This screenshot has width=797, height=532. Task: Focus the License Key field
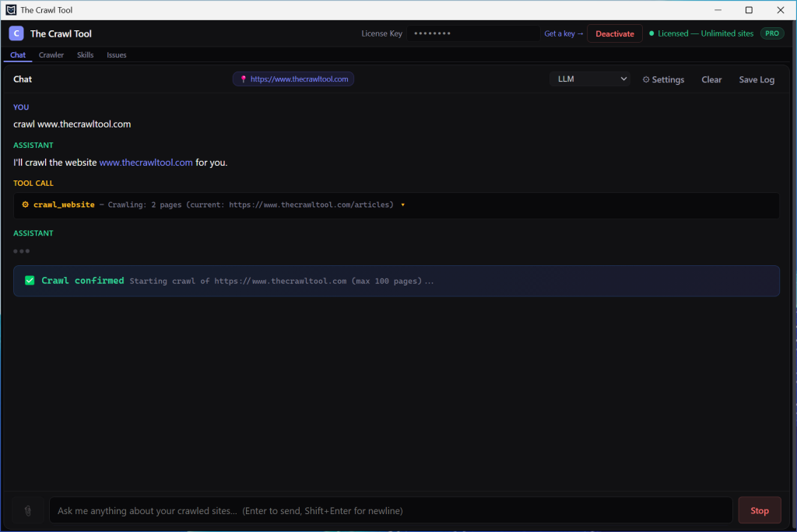pos(472,33)
